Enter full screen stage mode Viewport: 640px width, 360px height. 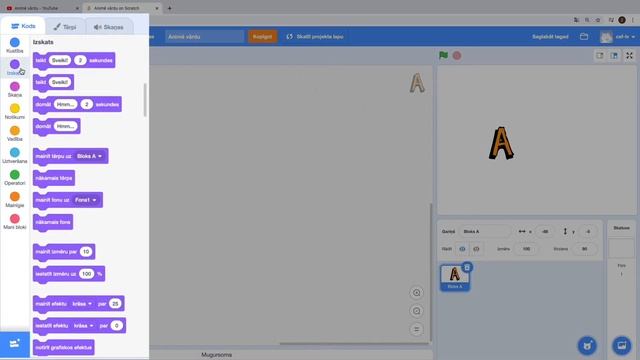tap(629, 56)
